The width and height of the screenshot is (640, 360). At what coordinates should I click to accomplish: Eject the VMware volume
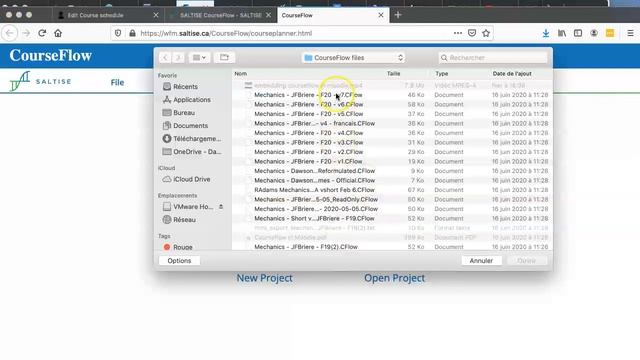[221, 207]
